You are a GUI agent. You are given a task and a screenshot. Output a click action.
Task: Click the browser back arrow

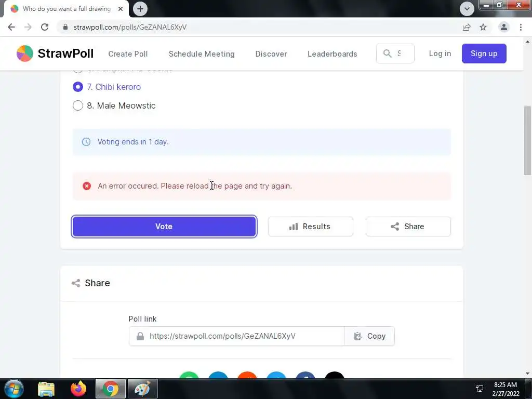[x=11, y=27]
